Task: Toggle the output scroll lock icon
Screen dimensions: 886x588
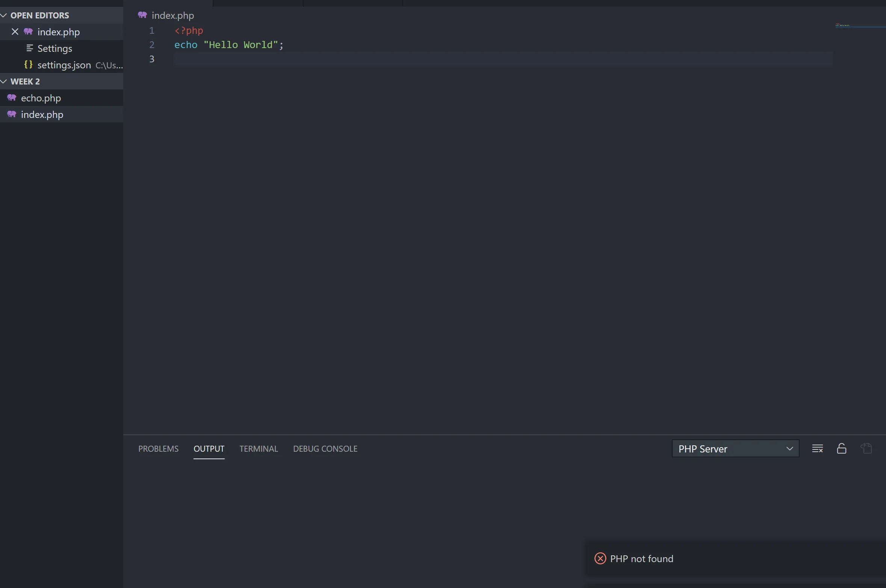Action: click(x=842, y=448)
